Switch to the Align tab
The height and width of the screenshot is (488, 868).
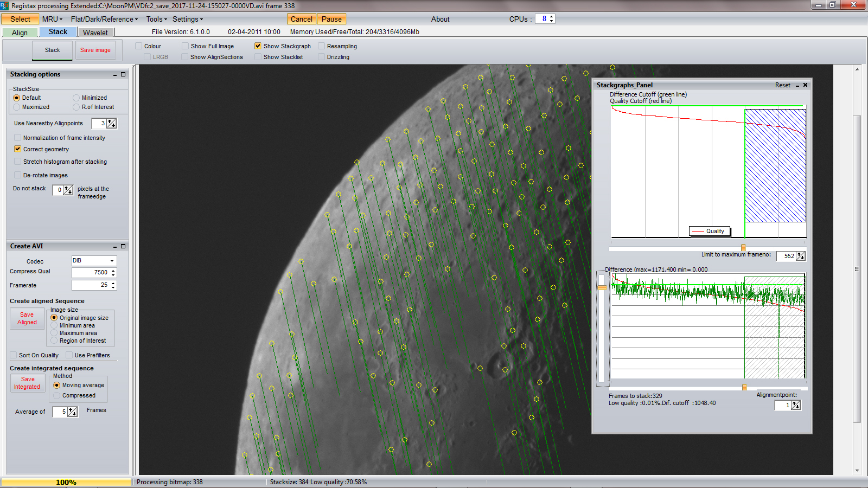pos(20,33)
